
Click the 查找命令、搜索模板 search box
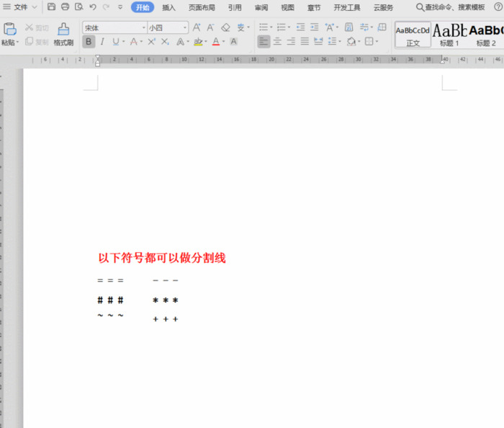coord(450,7)
